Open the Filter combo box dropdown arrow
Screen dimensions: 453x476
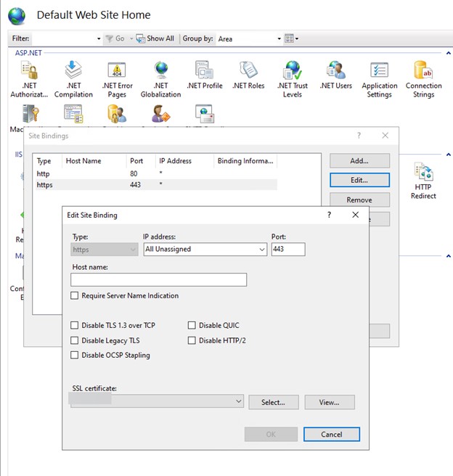pyautogui.click(x=99, y=38)
